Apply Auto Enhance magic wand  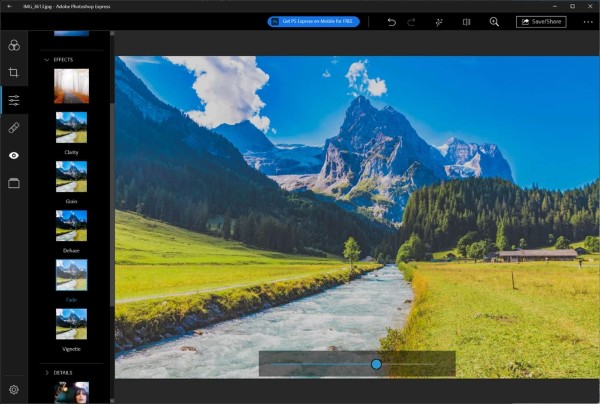coord(438,21)
